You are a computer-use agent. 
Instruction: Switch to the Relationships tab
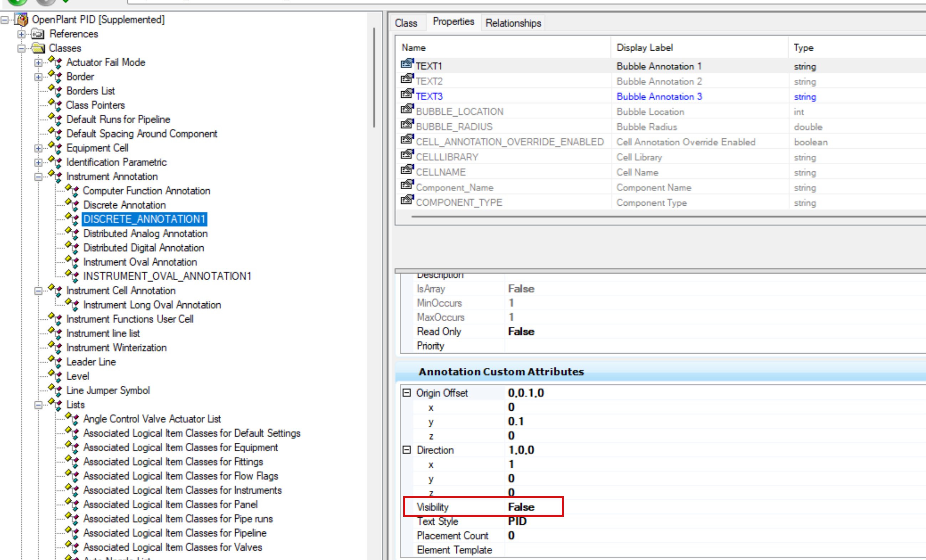[x=513, y=23]
